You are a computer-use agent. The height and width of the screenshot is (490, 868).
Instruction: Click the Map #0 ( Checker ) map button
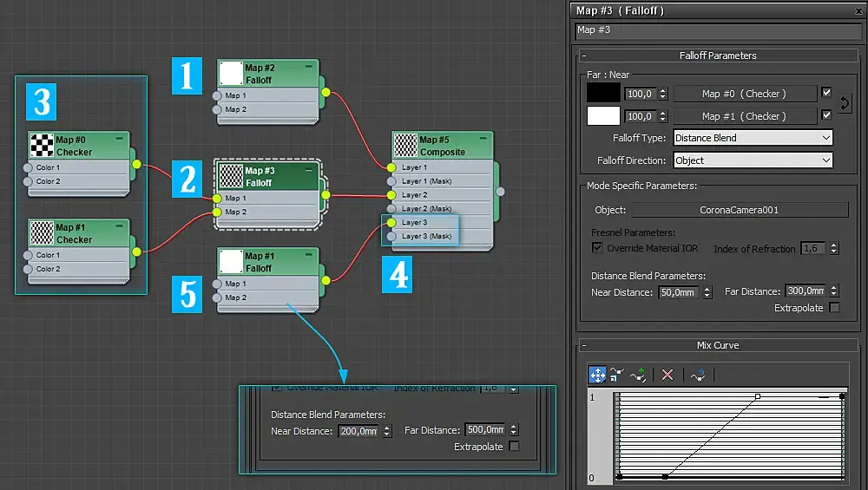(x=744, y=94)
